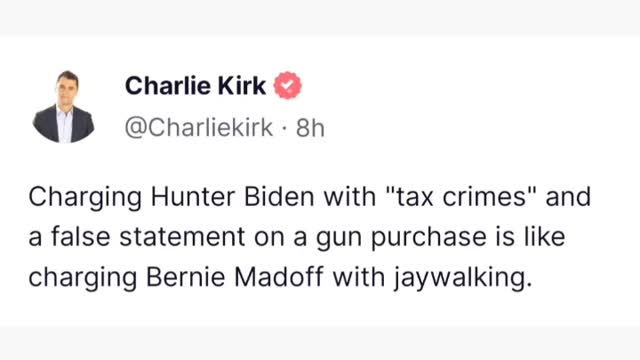Click the words "false statement" in the post

[x=148, y=237]
